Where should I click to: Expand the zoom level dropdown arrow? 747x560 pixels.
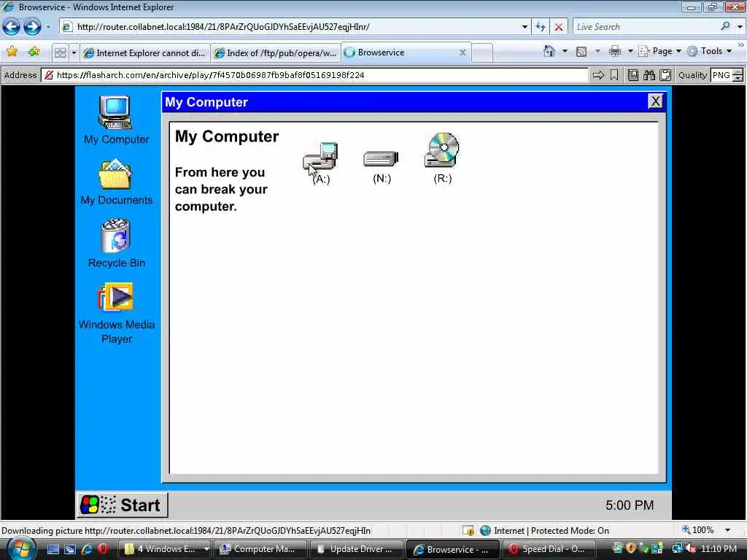(x=727, y=530)
